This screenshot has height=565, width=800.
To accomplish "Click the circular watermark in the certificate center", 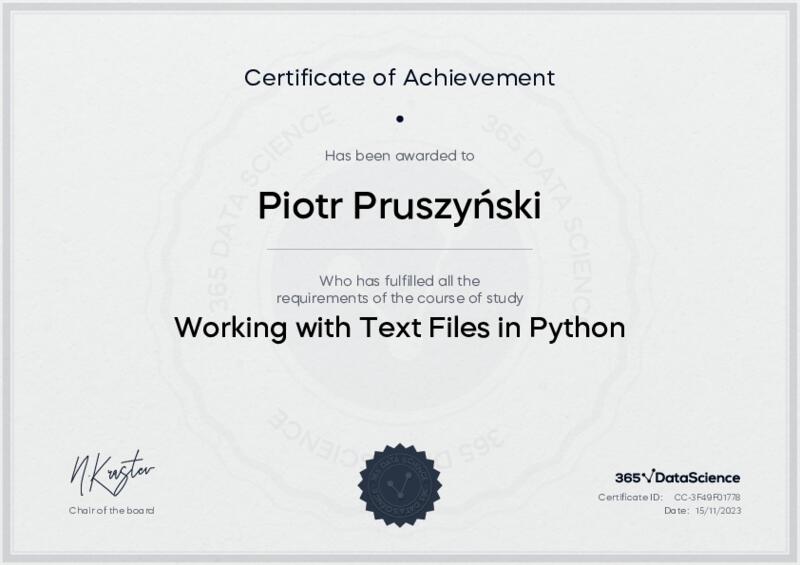I will (x=400, y=270).
